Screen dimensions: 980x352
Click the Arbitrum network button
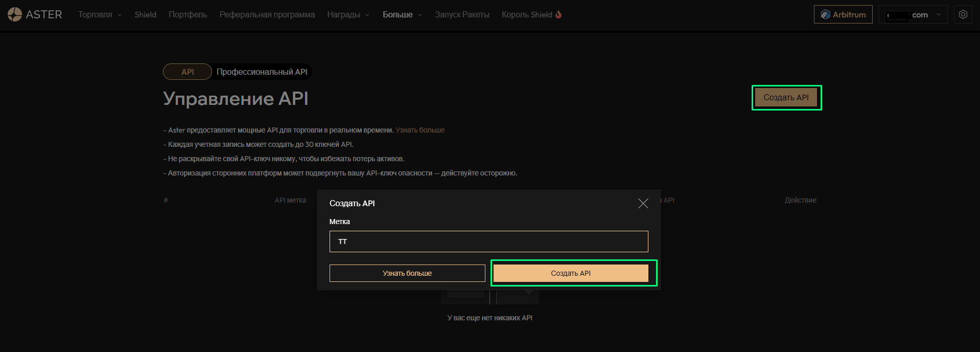pyautogui.click(x=843, y=14)
